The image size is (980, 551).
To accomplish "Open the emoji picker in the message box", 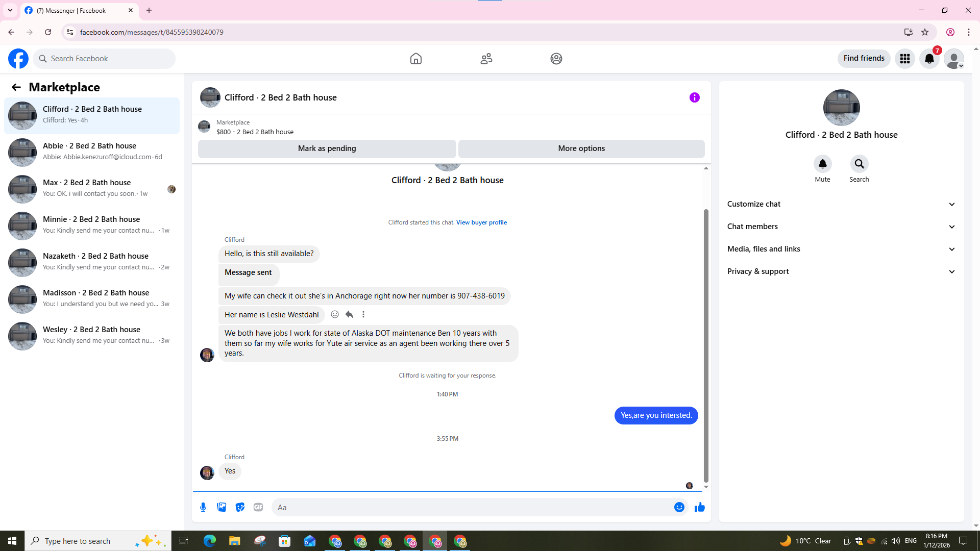I will 679,507.
